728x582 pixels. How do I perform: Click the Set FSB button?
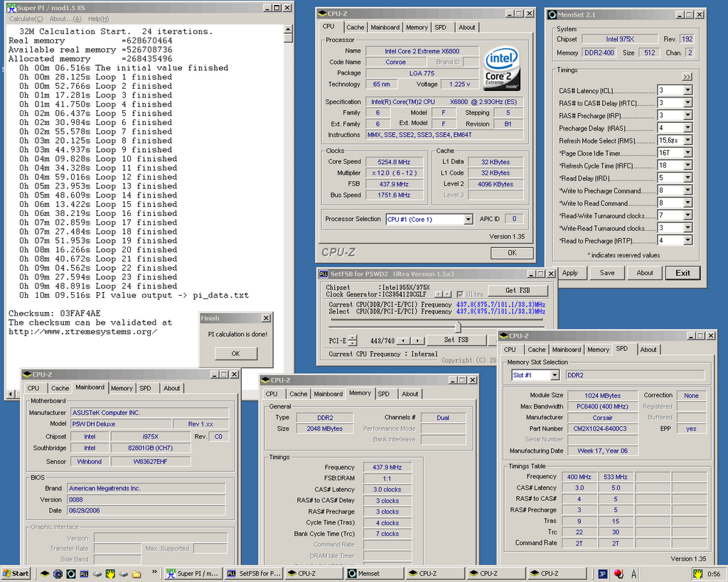click(x=456, y=340)
